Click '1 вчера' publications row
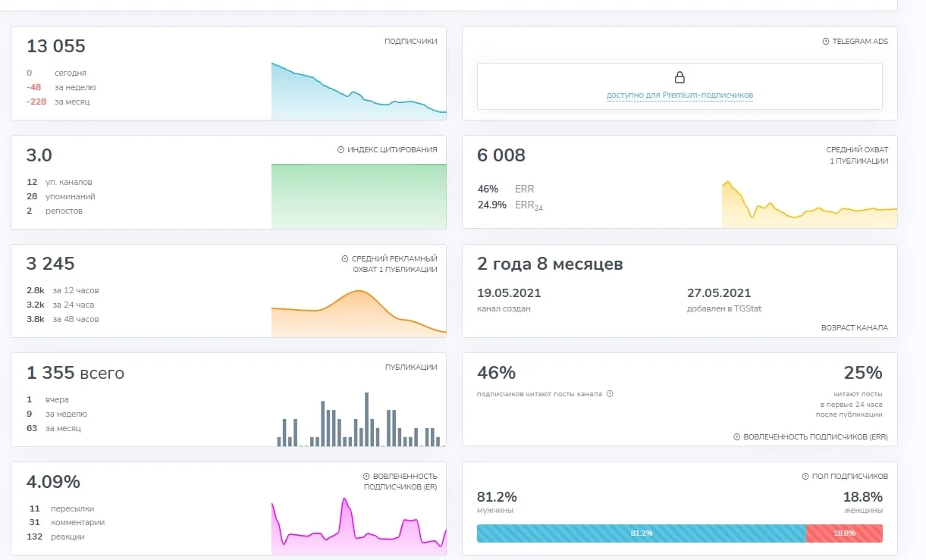The image size is (926, 560). point(48,399)
